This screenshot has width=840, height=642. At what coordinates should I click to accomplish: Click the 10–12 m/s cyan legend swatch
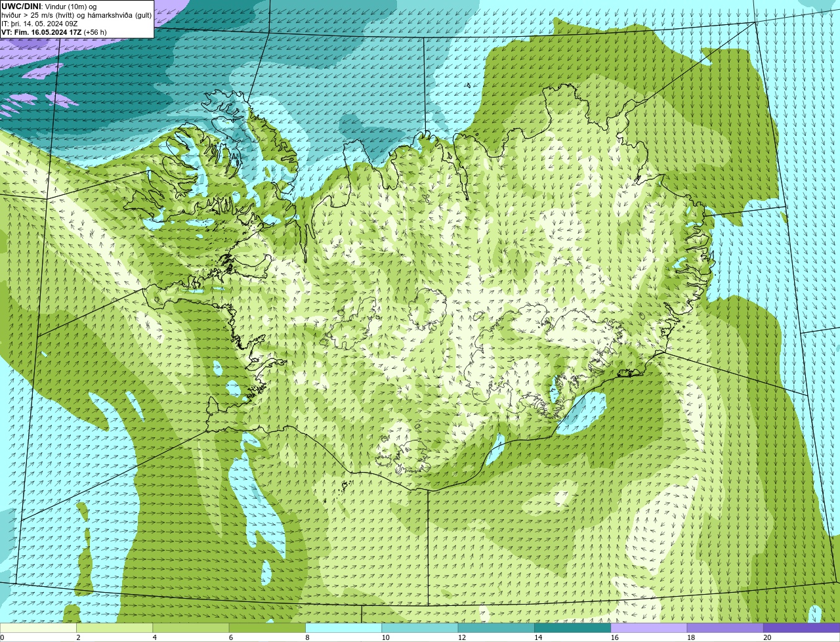click(x=420, y=628)
